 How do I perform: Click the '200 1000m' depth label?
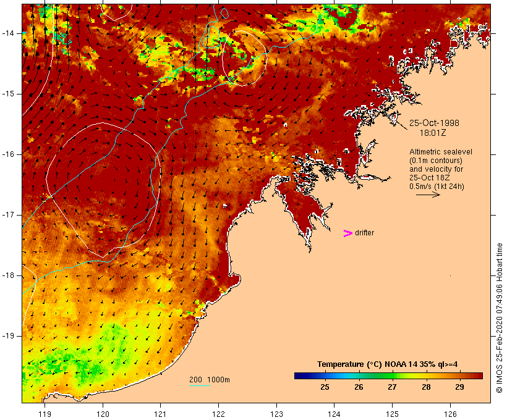(210, 380)
